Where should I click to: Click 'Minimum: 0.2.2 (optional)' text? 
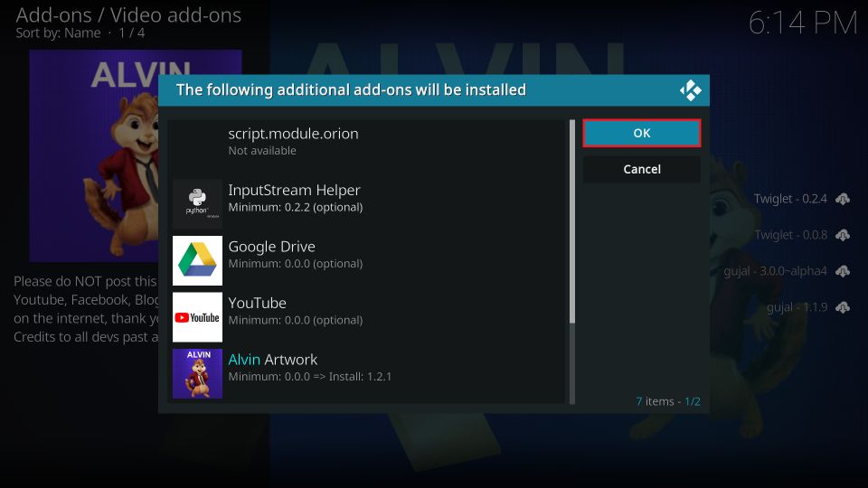295,207
